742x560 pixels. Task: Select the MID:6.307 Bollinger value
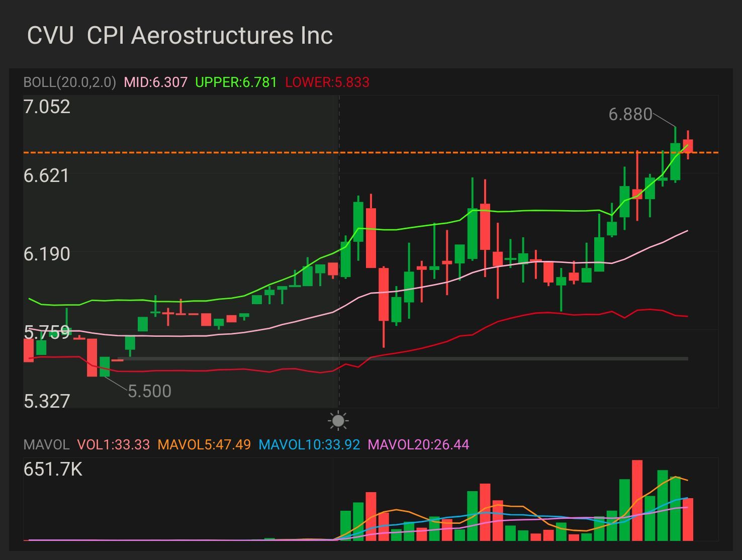pos(155,82)
